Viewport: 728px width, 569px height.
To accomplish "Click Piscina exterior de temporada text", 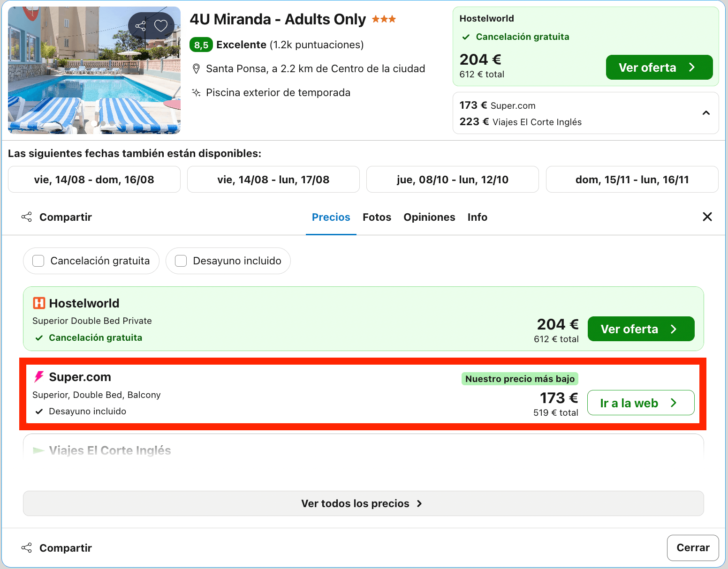I will coord(278,92).
